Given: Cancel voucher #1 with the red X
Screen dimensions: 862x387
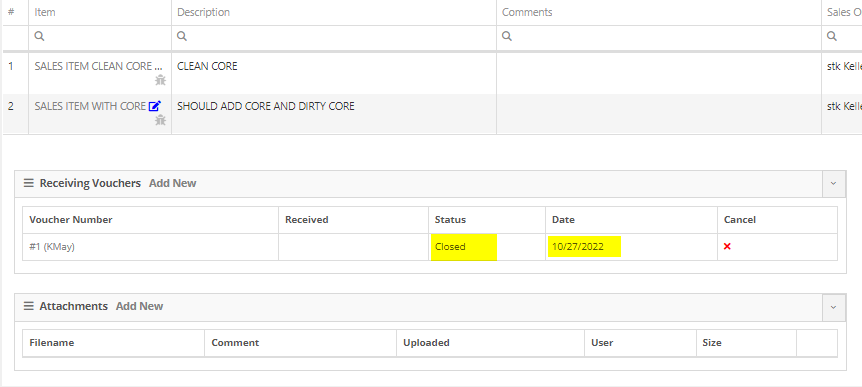Looking at the screenshot, I should [727, 247].
